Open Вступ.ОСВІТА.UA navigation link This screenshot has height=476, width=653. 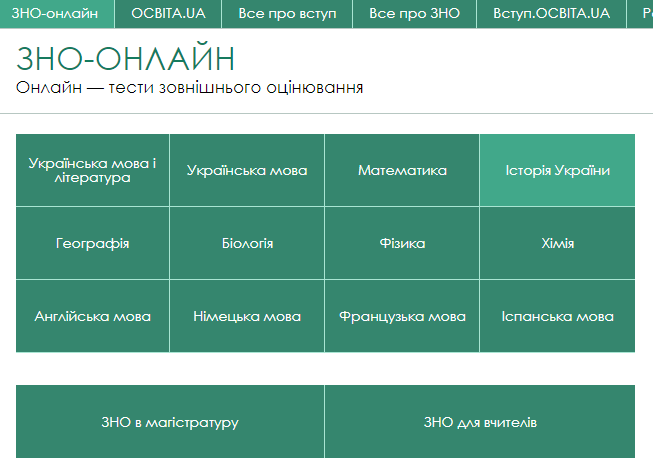coord(551,14)
